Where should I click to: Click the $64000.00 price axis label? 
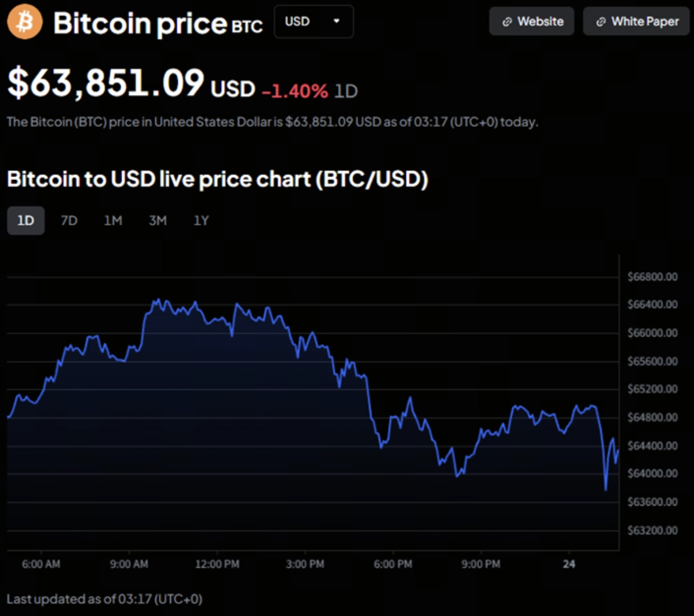tap(652, 474)
